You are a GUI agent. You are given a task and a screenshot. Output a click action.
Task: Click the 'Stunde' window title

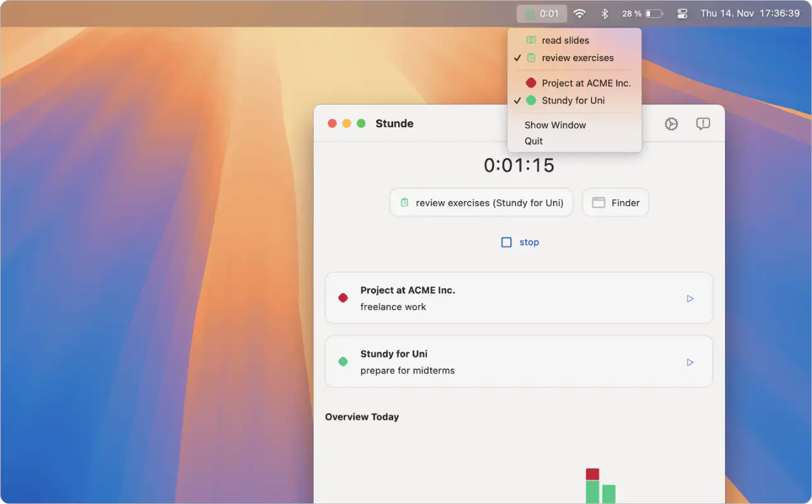point(394,123)
